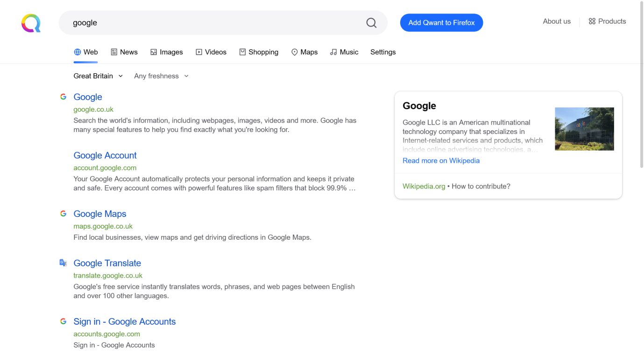Expand the Great Britain region dropdown
Screen dimensions: 644x362
(98, 76)
